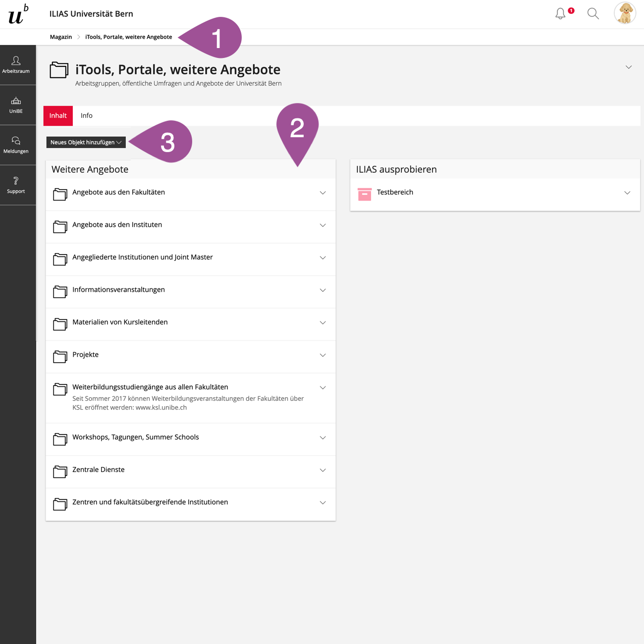644x644 pixels.
Task: Open Meldungen in the sidebar
Action: tap(16, 145)
